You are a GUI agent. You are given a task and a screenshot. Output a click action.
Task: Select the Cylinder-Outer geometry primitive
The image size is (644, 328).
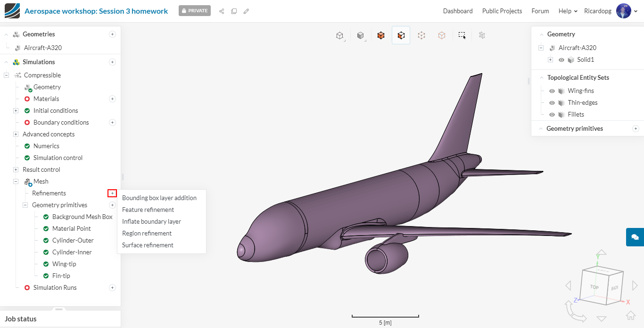(73, 240)
